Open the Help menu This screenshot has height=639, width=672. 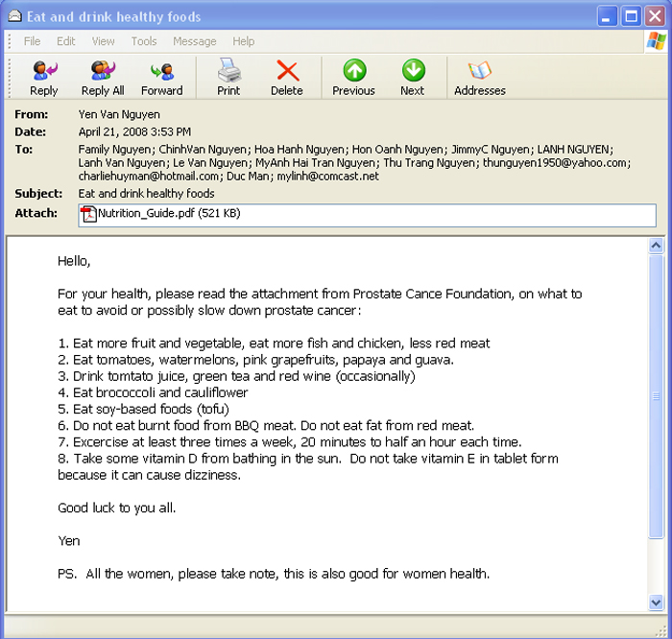click(x=244, y=41)
